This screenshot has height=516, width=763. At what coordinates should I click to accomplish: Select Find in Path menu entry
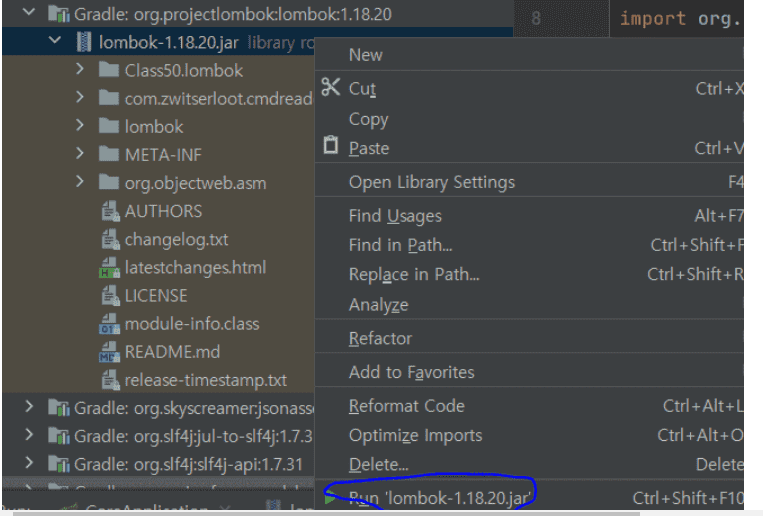point(529,245)
